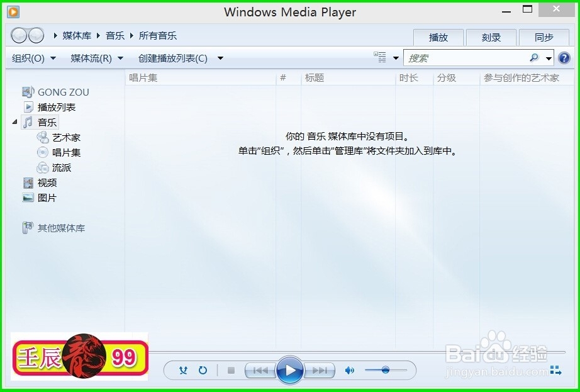580x392 pixels.
Task: Collapse the 音乐 tree node triangle
Action: click(15, 121)
